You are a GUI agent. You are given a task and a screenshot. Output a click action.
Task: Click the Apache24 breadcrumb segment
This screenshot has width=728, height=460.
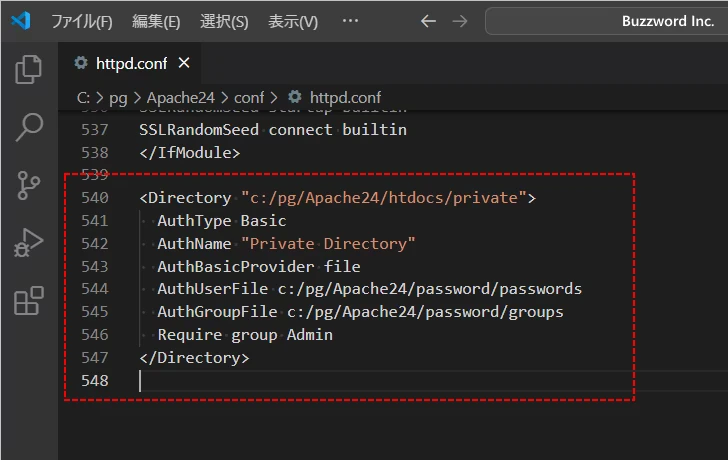tap(180, 97)
